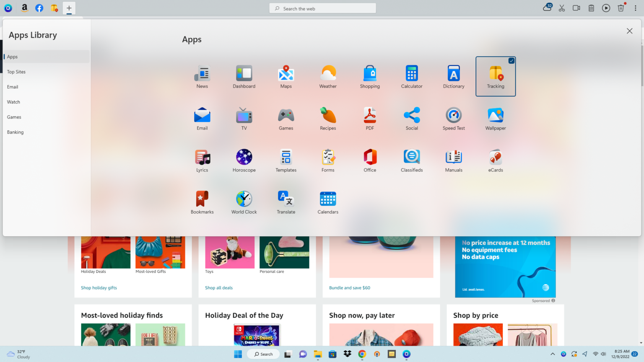
Task: Click the Bundle and save $60 link
Action: point(349,288)
